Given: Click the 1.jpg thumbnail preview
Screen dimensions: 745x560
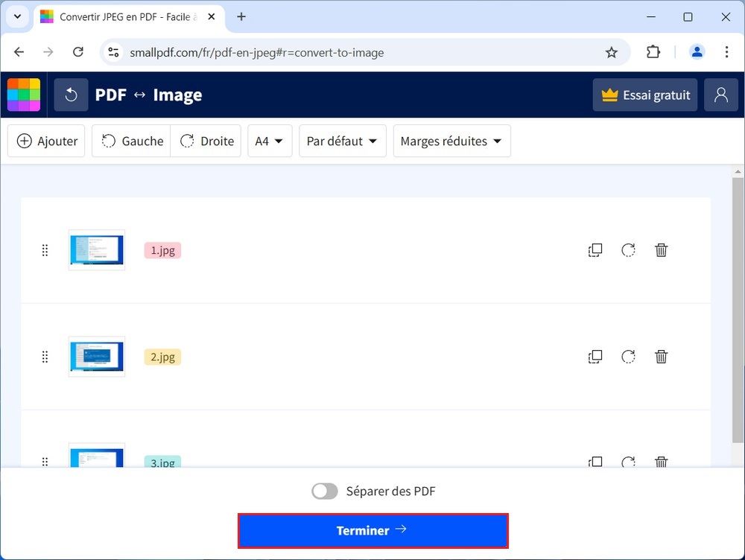Looking at the screenshot, I should [x=97, y=250].
